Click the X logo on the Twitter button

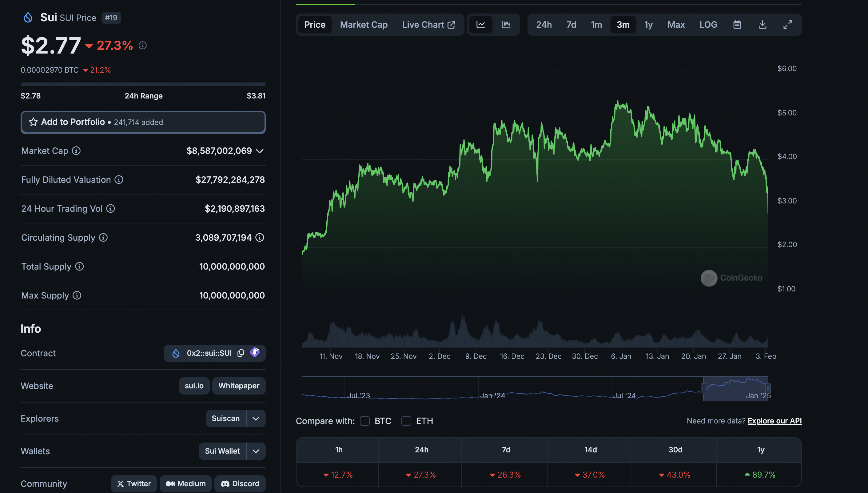pyautogui.click(x=121, y=483)
